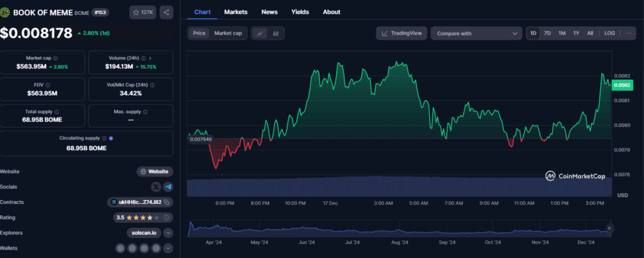
Task: Set chart range to 1D
Action: pos(533,33)
